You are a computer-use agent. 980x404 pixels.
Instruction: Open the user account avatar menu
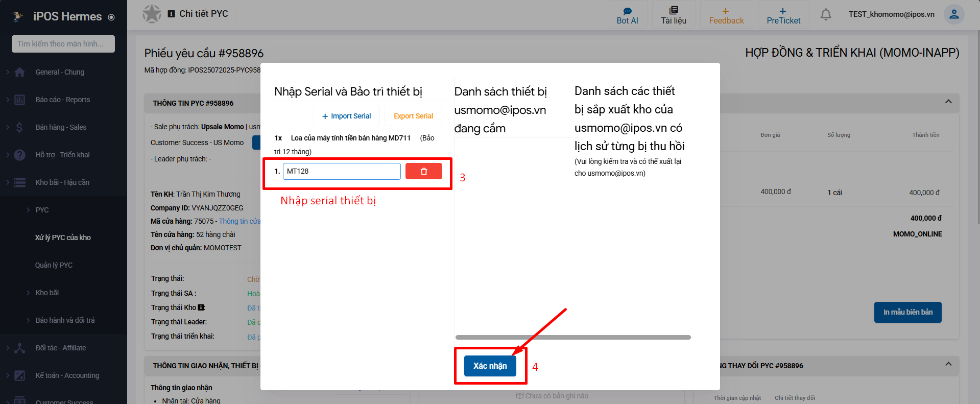(x=953, y=15)
